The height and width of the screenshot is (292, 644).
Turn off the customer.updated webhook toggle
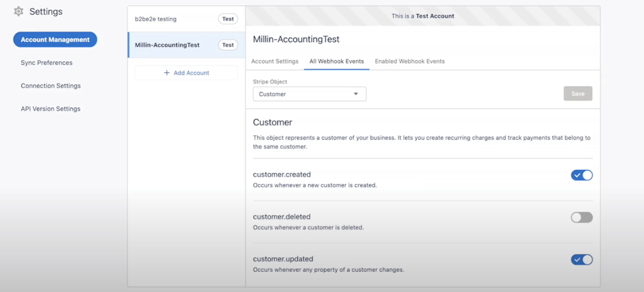581,260
